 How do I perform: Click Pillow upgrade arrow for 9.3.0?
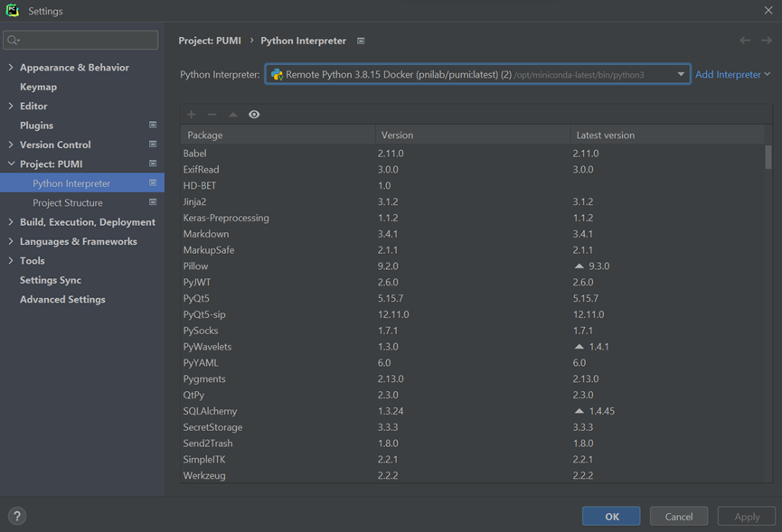tap(579, 266)
